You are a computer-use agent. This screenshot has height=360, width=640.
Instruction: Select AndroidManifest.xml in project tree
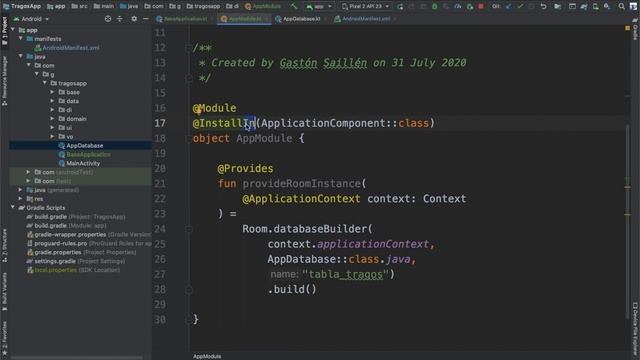pos(67,47)
